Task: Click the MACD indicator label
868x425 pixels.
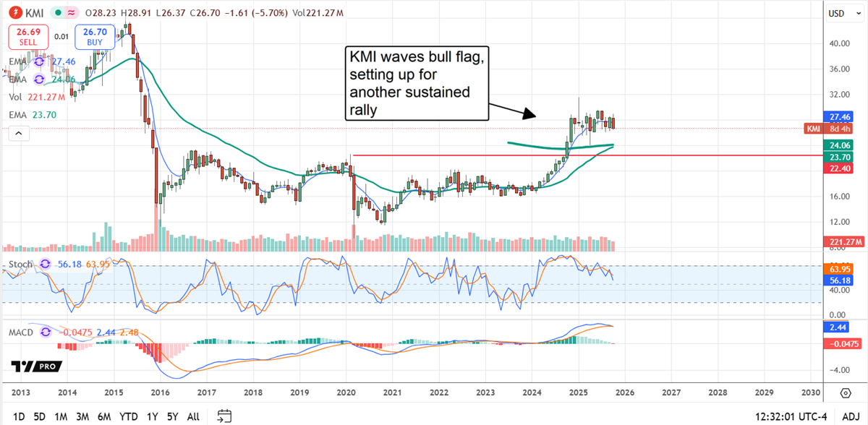Action: pos(22,332)
